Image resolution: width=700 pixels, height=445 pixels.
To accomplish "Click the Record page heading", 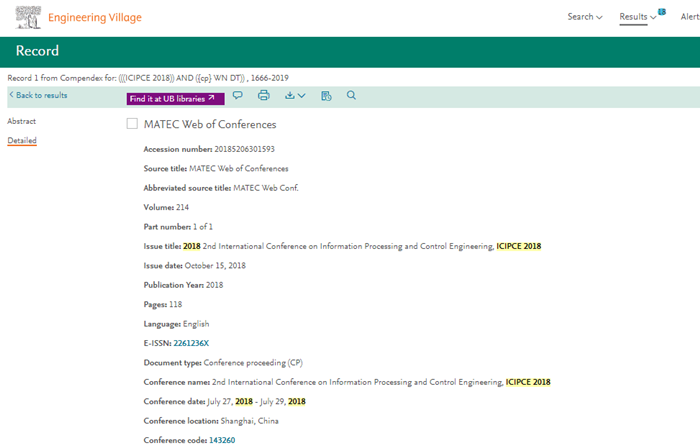I will tap(37, 51).
